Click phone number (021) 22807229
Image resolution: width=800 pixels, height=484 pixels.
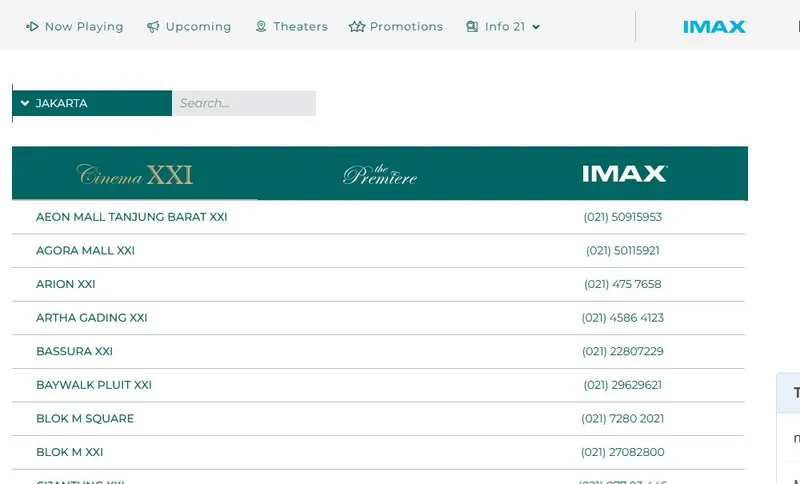(x=622, y=352)
